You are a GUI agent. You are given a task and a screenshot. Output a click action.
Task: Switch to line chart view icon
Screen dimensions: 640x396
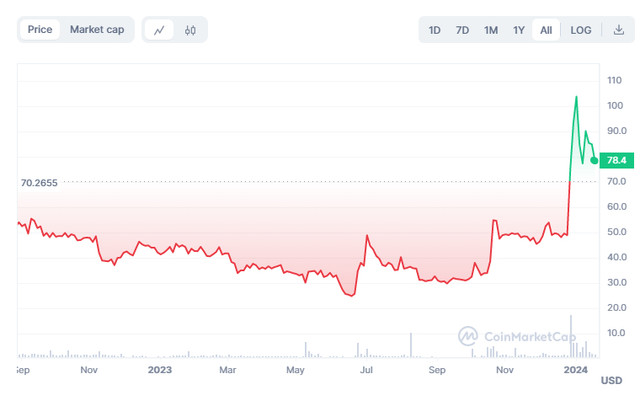point(159,30)
